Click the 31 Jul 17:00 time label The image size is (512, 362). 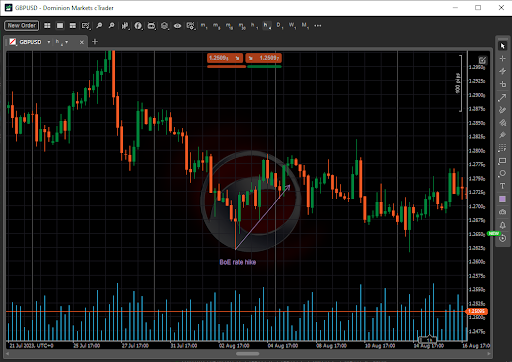tap(184, 346)
